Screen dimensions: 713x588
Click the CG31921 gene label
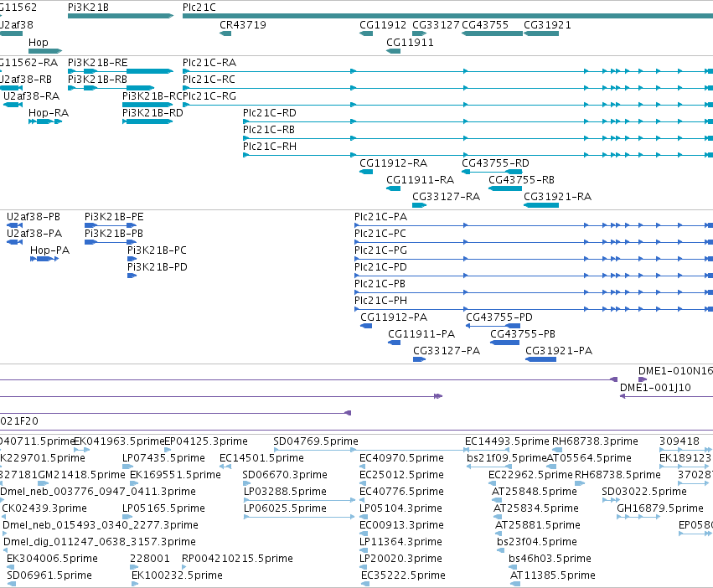click(x=547, y=24)
